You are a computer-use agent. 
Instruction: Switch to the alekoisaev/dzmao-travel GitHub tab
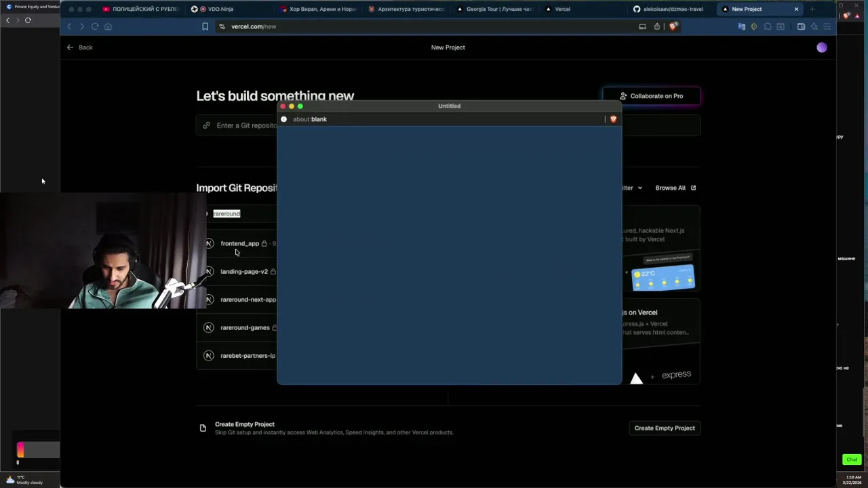pyautogui.click(x=668, y=9)
